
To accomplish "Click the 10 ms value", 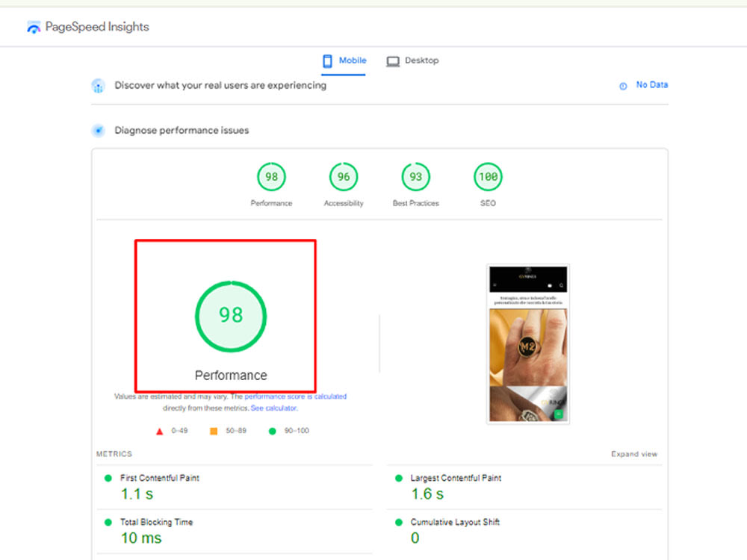I will point(141,538).
